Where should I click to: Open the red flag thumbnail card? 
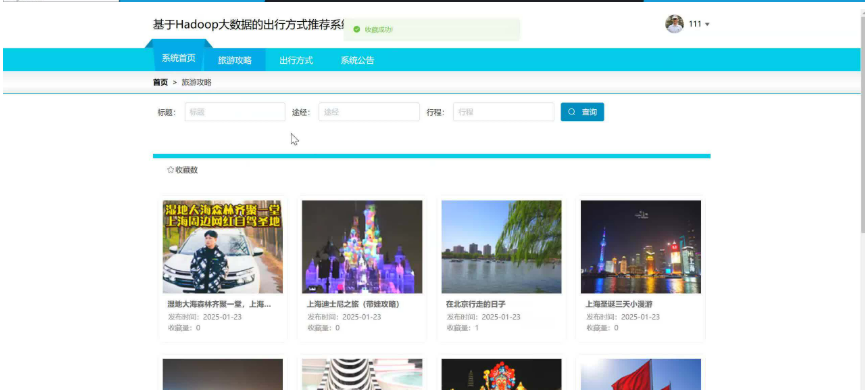(x=640, y=375)
